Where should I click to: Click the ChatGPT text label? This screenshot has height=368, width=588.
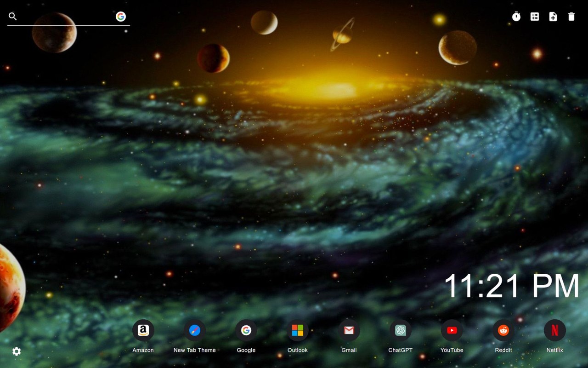pyautogui.click(x=401, y=350)
